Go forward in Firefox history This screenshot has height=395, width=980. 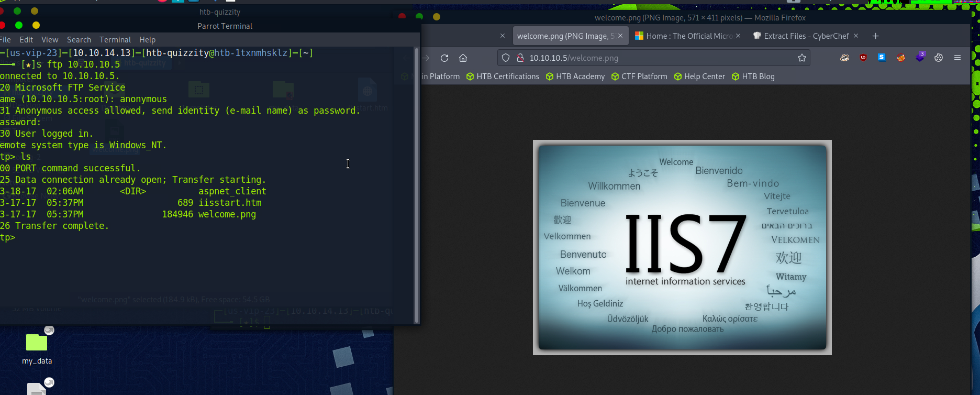(426, 58)
